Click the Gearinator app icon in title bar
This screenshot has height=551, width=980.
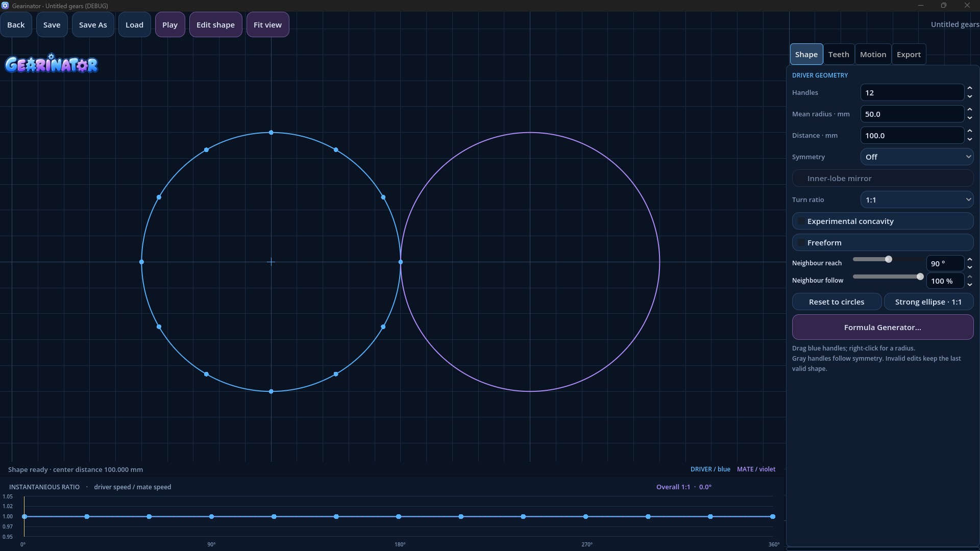click(5, 6)
